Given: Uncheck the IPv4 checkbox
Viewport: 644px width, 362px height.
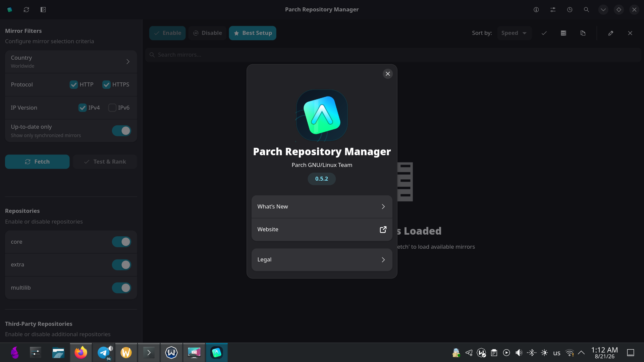Looking at the screenshot, I should 83,108.
